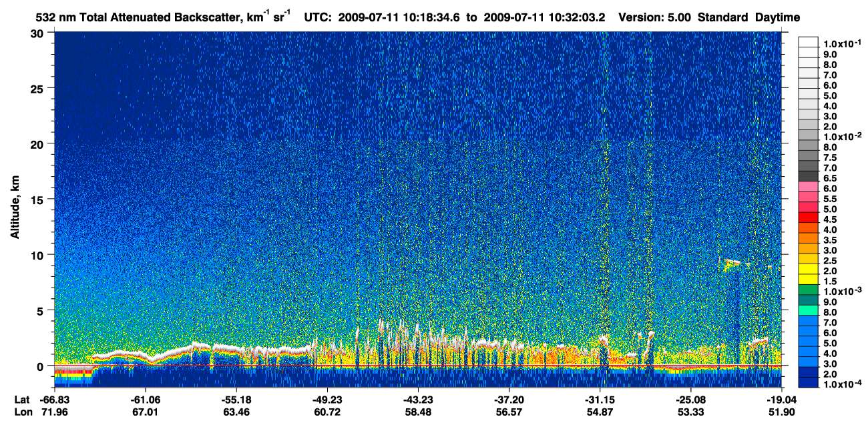This screenshot has width=868, height=445.
Task: Click the darkest navy swatch at the color bar bottom
Action: pyautogui.click(x=809, y=382)
